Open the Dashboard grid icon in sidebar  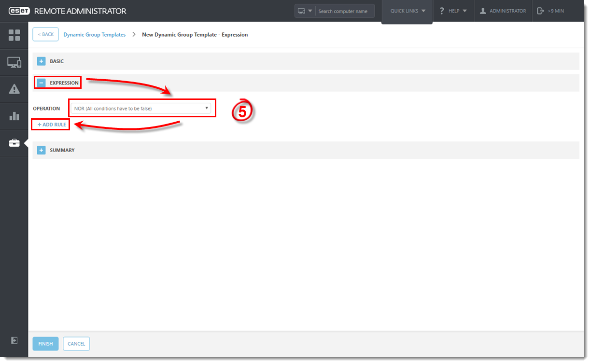tap(14, 35)
